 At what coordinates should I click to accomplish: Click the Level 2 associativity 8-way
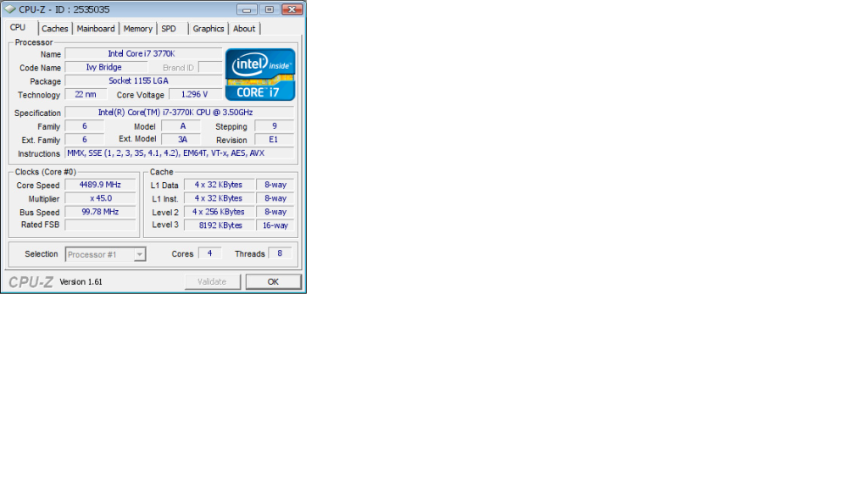(275, 212)
